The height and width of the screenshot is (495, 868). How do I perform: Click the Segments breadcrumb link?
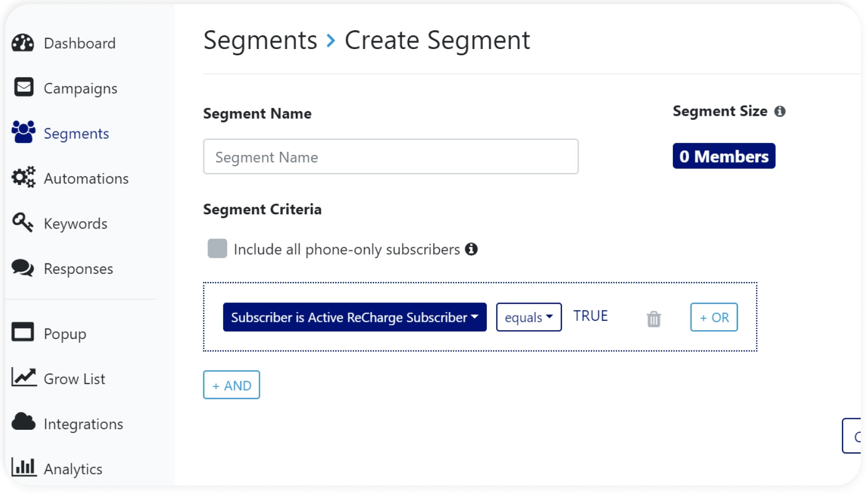(x=260, y=41)
